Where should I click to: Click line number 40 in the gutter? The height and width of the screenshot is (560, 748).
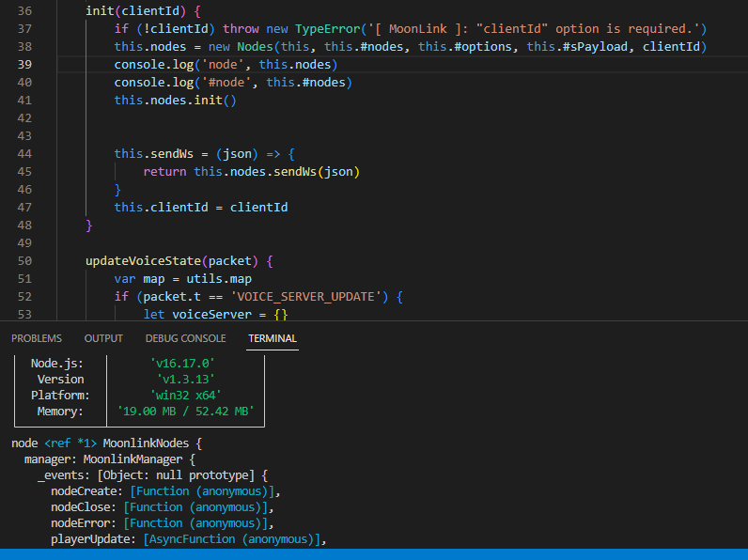(x=24, y=83)
